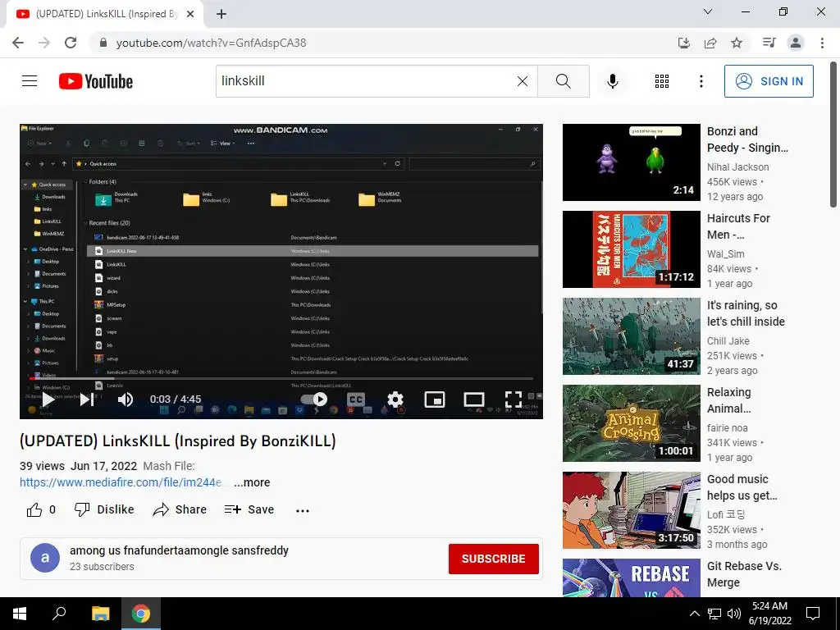Open the YouTube hamburger guide menu

pos(30,81)
